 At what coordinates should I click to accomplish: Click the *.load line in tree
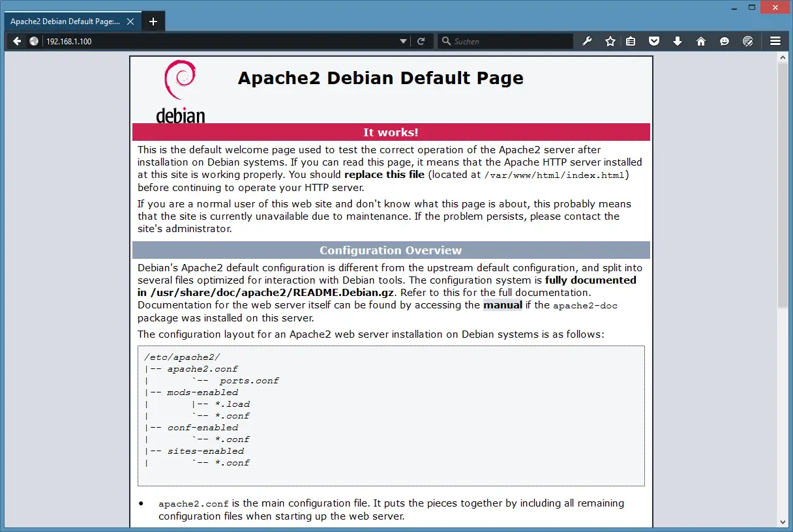pyautogui.click(x=232, y=404)
